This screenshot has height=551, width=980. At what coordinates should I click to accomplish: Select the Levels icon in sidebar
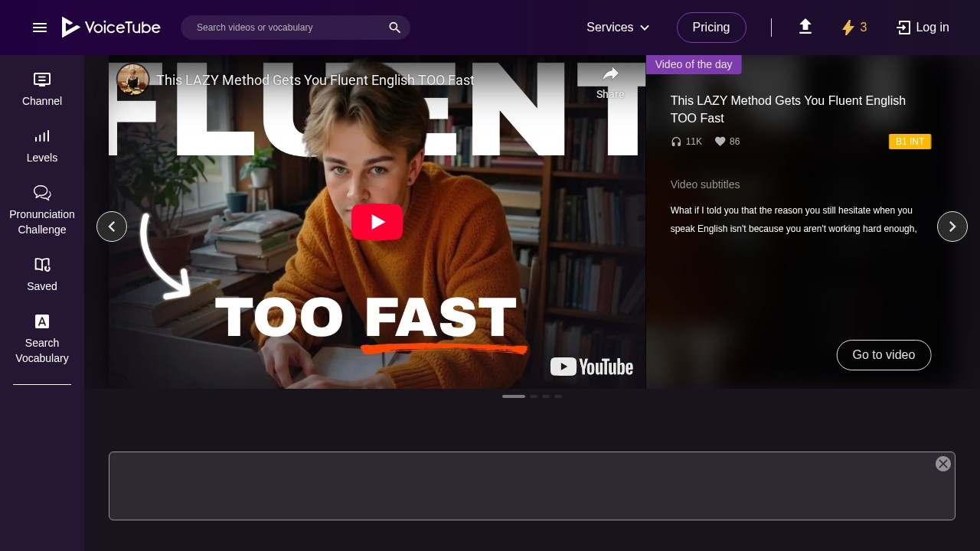(42, 145)
